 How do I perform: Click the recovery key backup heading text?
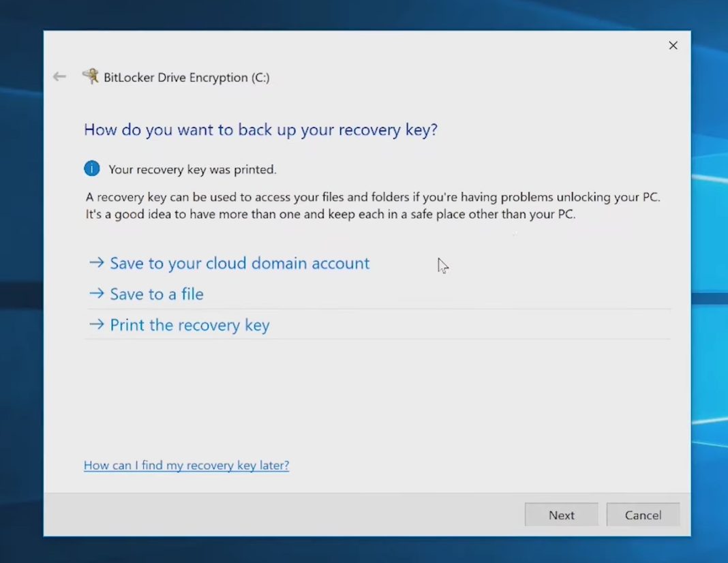[x=260, y=130]
